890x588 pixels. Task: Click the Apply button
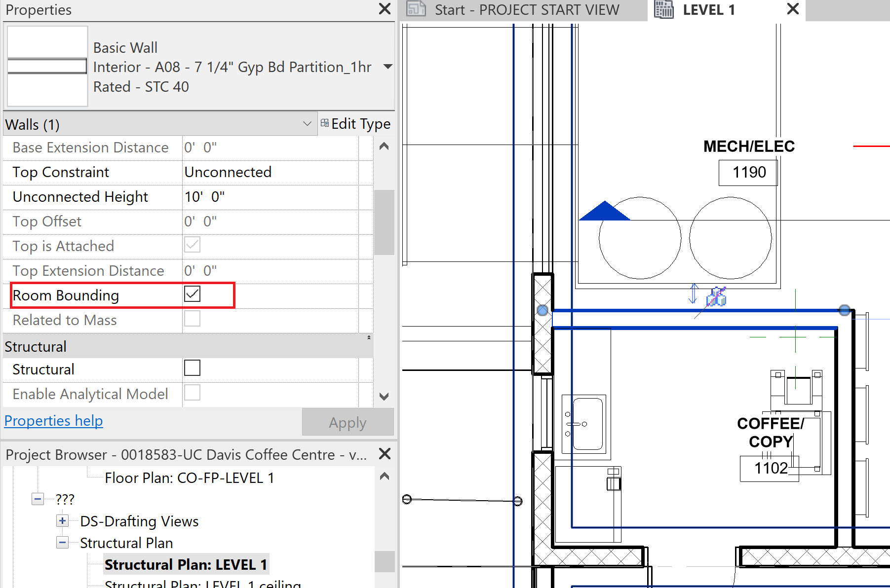(x=348, y=422)
